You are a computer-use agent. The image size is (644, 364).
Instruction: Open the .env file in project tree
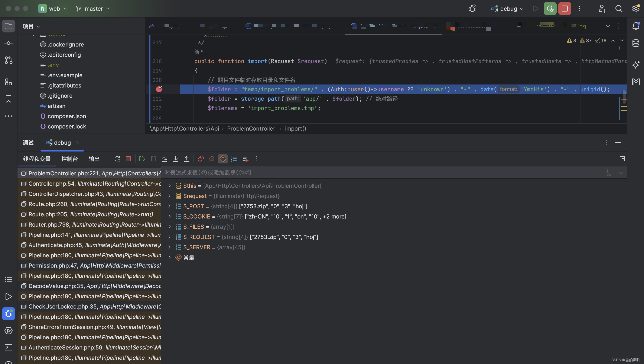(53, 65)
